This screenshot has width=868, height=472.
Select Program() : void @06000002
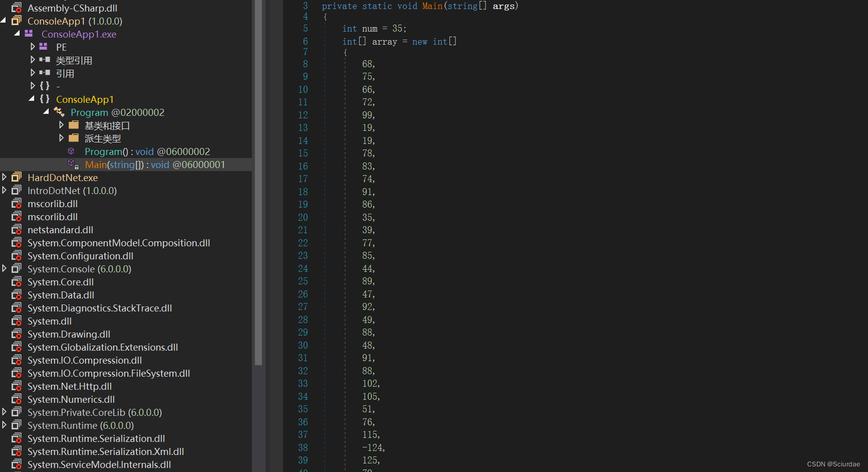148,151
